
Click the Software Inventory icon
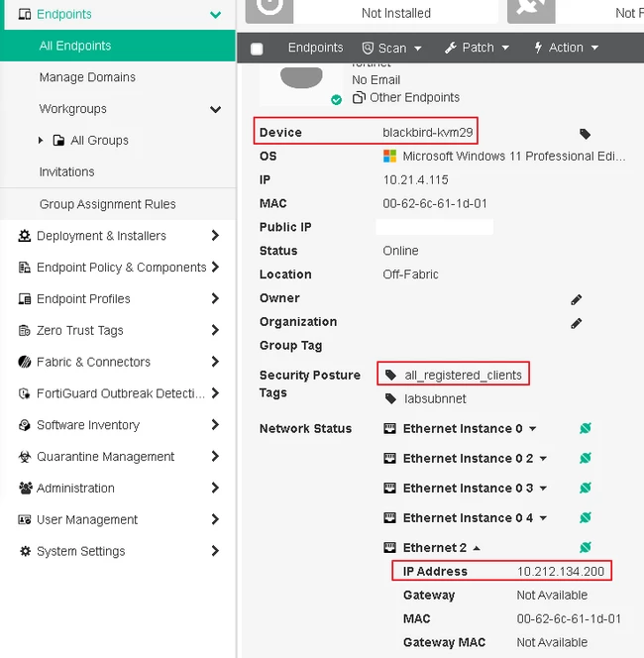click(x=25, y=425)
